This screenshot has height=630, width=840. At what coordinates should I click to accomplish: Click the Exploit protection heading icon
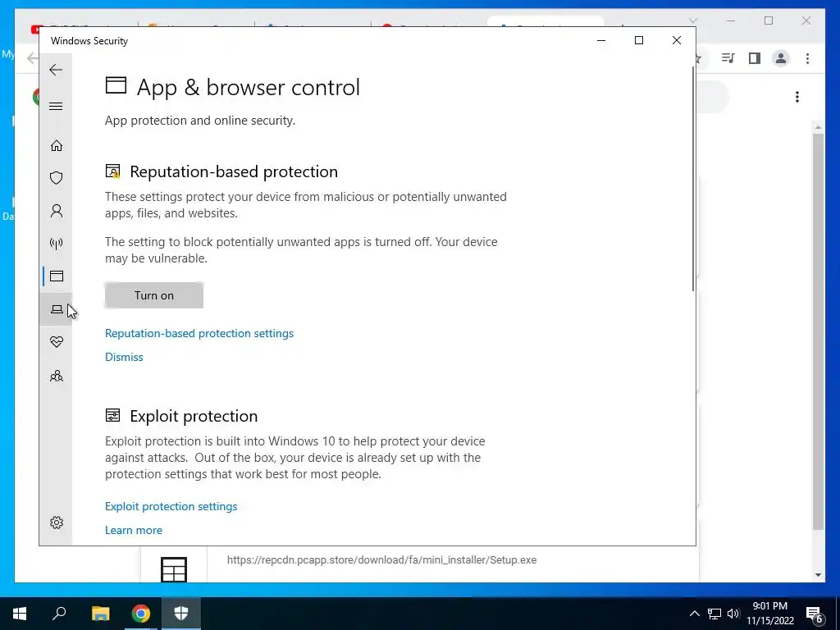click(x=112, y=415)
